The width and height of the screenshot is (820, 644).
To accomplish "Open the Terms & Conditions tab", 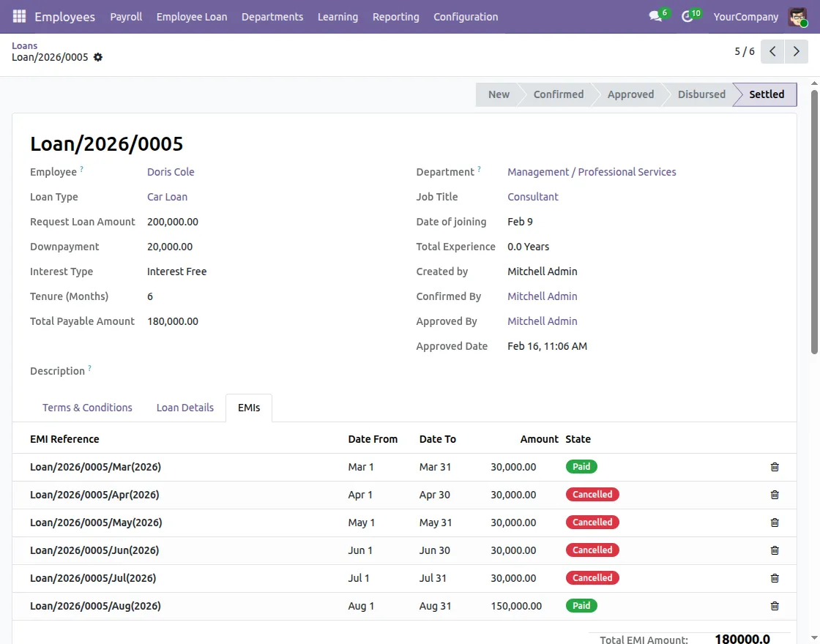I will (87, 408).
